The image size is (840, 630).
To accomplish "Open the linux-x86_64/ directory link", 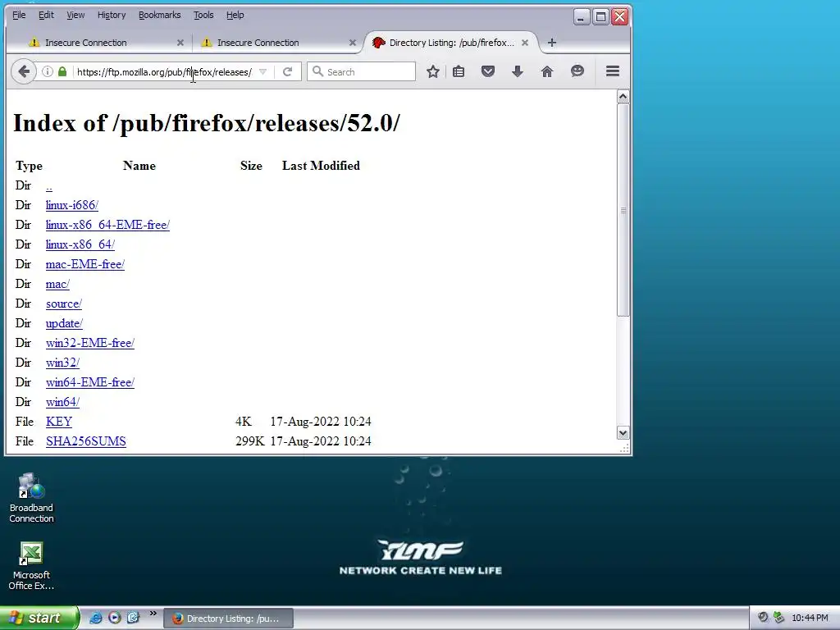I will [x=80, y=244].
